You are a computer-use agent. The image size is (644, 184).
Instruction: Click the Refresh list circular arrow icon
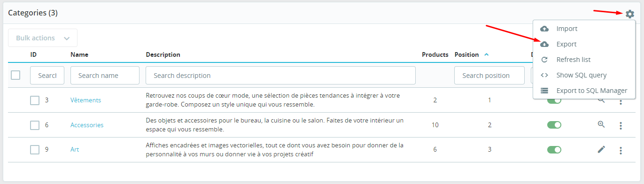544,60
